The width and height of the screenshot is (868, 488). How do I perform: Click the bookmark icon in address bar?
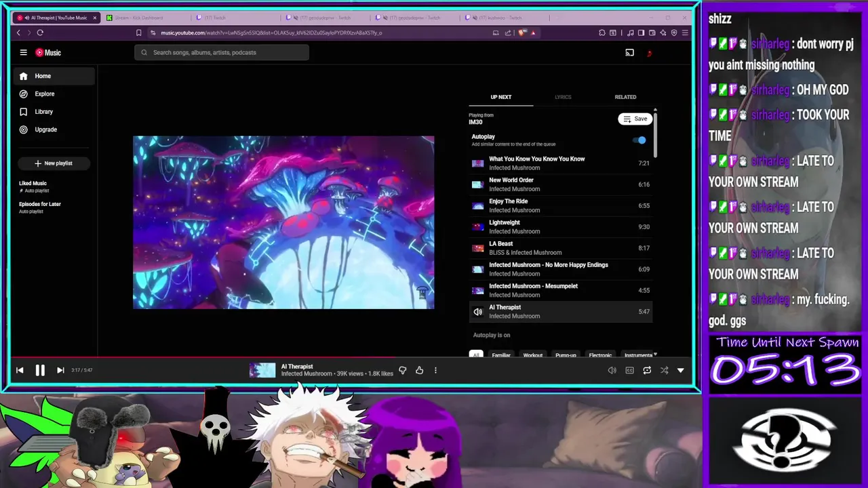tap(138, 33)
